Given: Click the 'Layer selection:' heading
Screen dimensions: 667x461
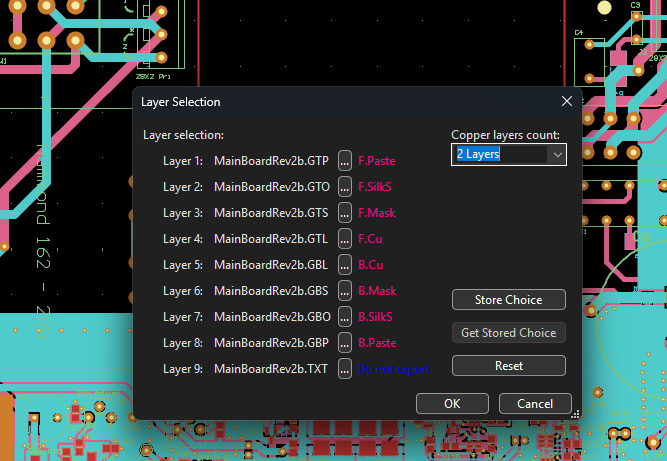Looking at the screenshot, I should 183,135.
